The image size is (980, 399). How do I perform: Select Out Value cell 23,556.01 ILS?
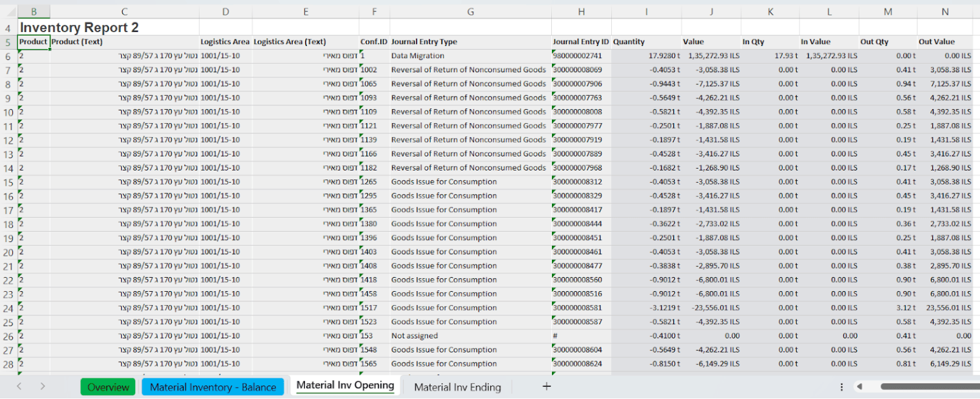pos(945,308)
